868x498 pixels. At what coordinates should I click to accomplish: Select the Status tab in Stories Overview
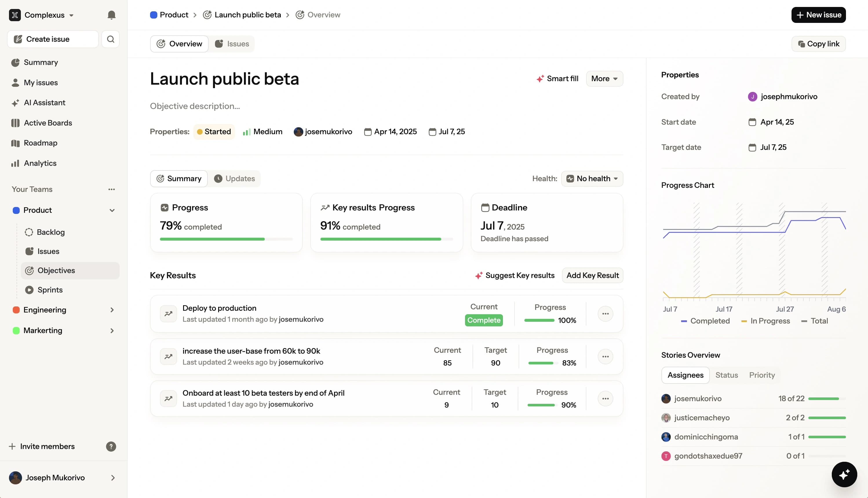pos(726,375)
